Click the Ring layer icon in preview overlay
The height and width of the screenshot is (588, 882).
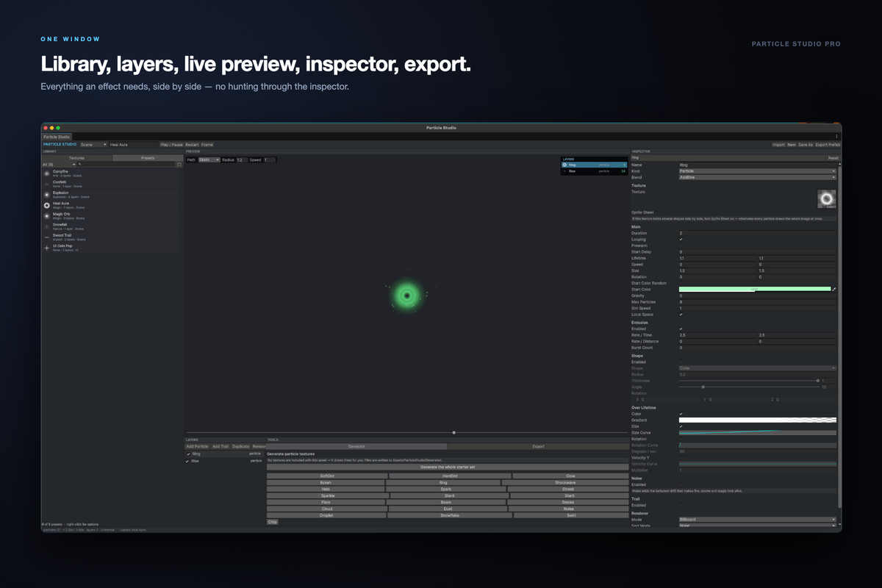[x=564, y=165]
